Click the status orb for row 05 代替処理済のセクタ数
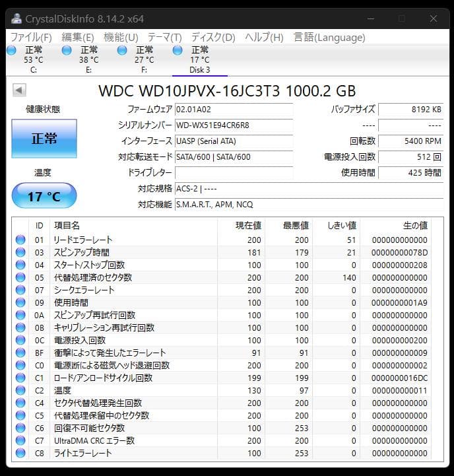This screenshot has height=476, width=454. 20,277
